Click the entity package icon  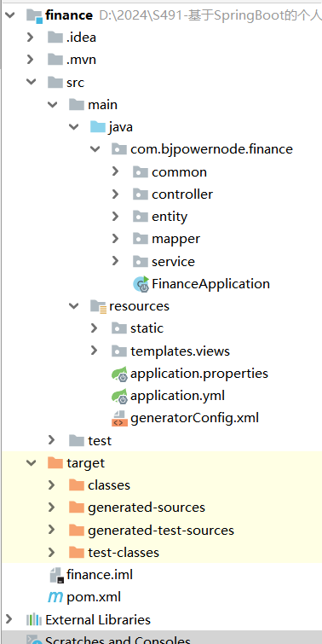[x=141, y=216]
